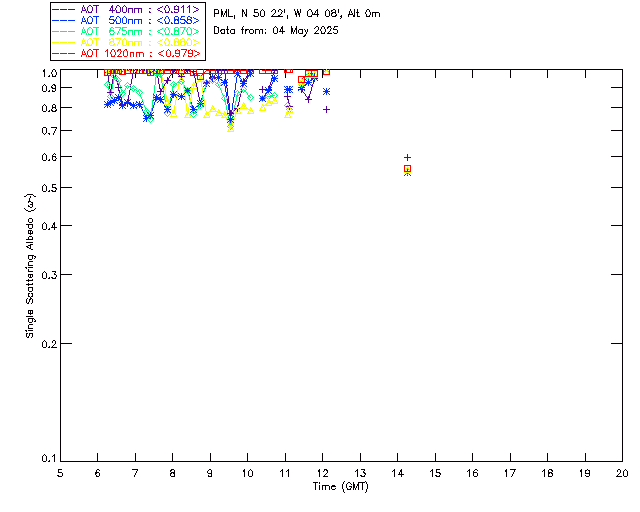Screen dimensions: 640x512
Task: Click the 0.1 y-axis tick label
Action: click(x=49, y=459)
